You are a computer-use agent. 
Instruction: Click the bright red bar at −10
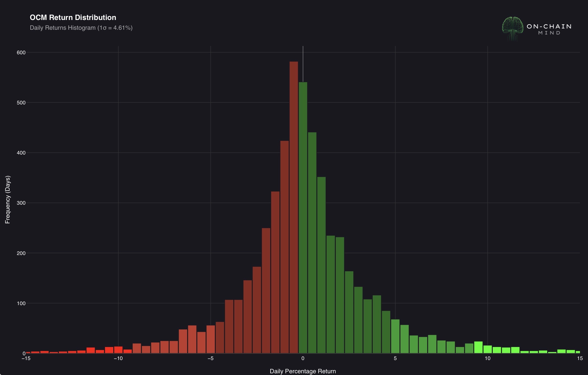pyautogui.click(x=118, y=350)
